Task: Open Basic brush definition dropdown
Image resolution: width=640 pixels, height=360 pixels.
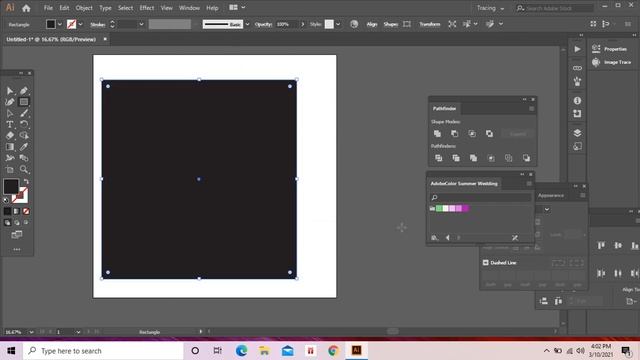Action: coord(247,24)
